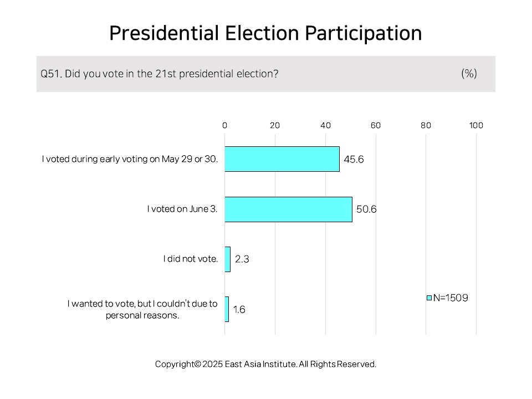
Task: Select the 1.6 percent personal reasons bar
Action: 227,309
